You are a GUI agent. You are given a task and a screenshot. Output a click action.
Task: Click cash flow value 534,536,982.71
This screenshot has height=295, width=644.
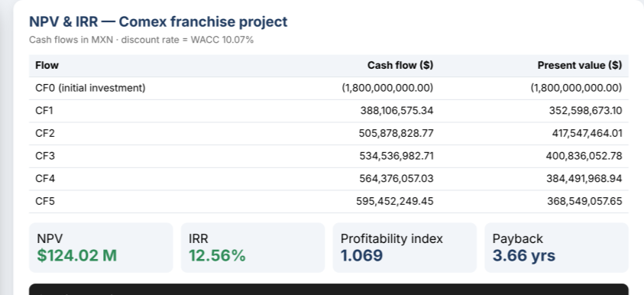coord(396,156)
